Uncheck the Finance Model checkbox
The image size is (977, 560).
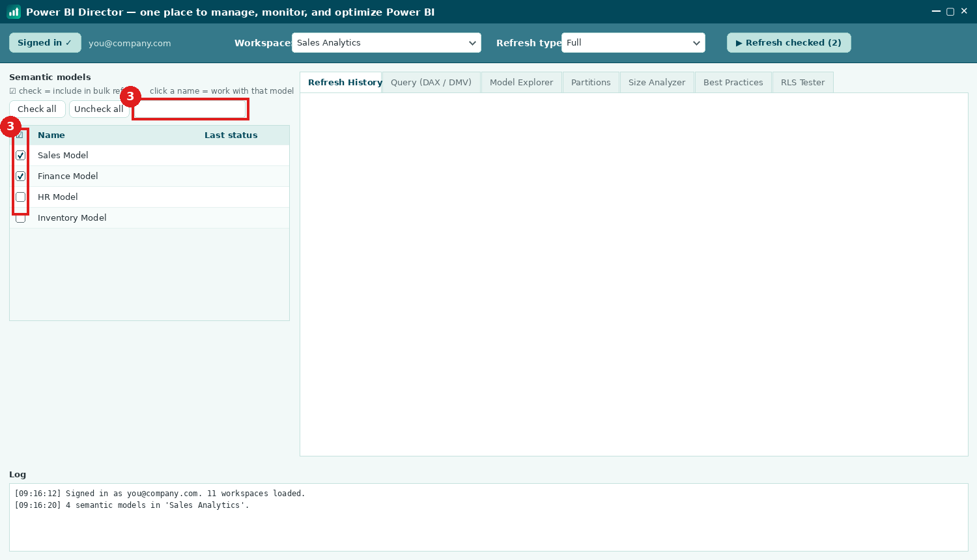tap(21, 176)
